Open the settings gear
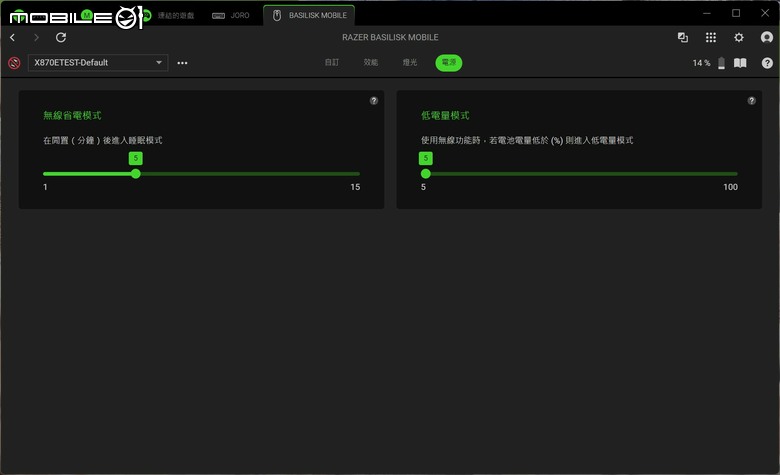The image size is (780, 475). coord(739,37)
